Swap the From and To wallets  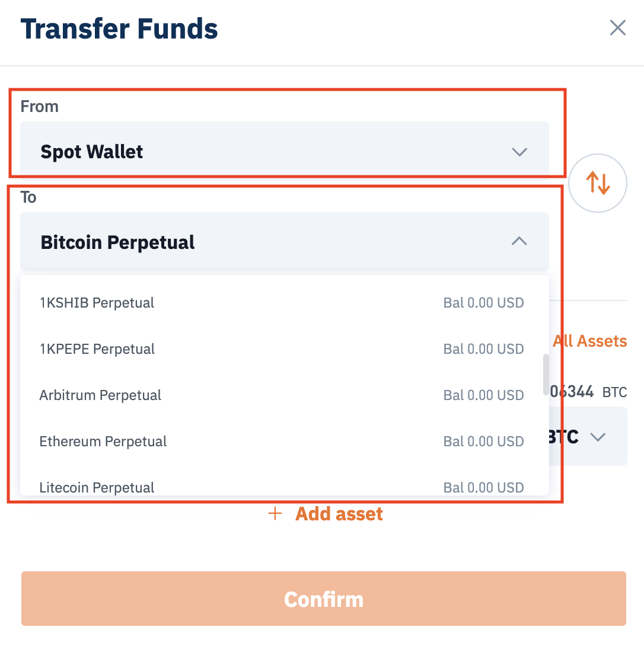coord(598,183)
